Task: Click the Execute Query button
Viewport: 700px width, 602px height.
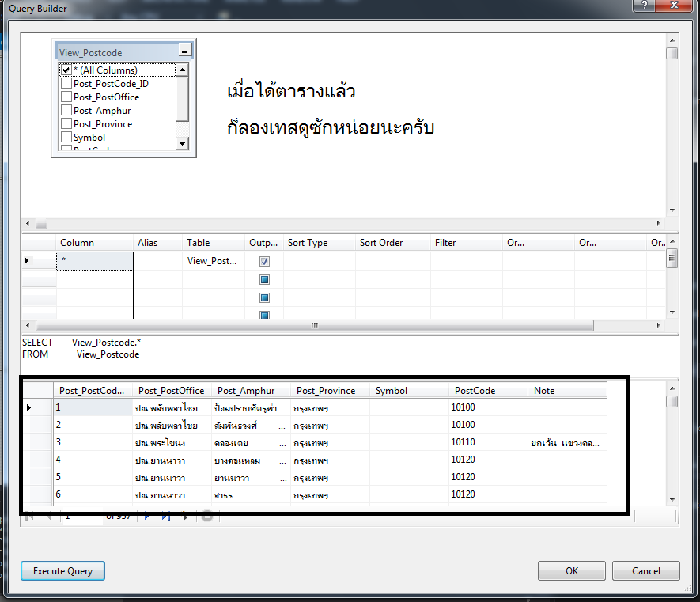Action: (63, 570)
